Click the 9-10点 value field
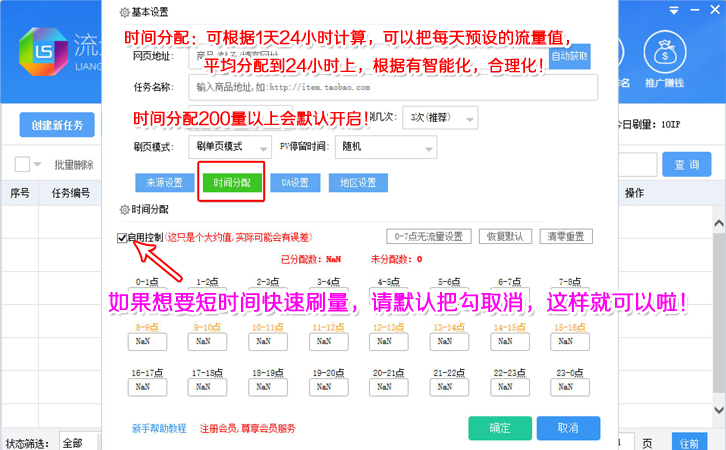 [x=207, y=342]
